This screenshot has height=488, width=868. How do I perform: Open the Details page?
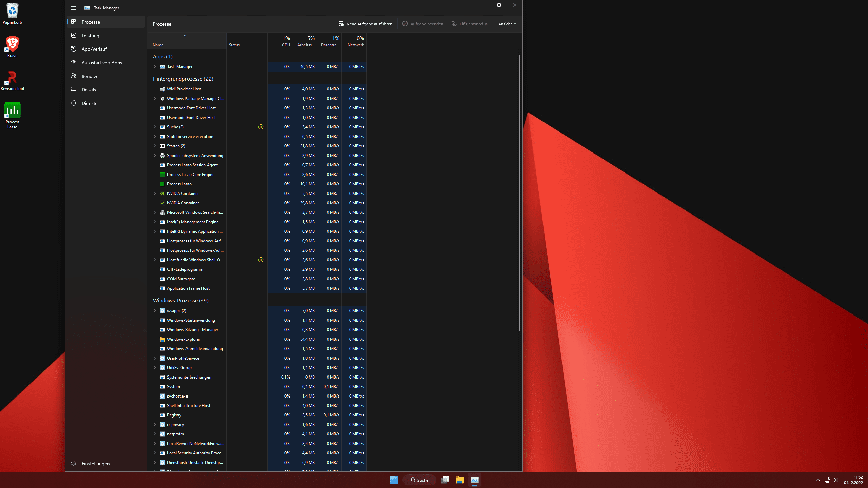(106, 90)
